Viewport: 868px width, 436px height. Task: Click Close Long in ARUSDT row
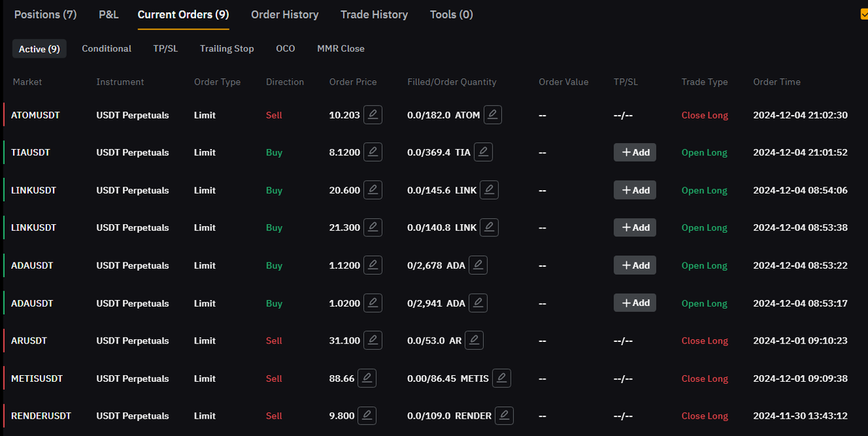pos(705,341)
